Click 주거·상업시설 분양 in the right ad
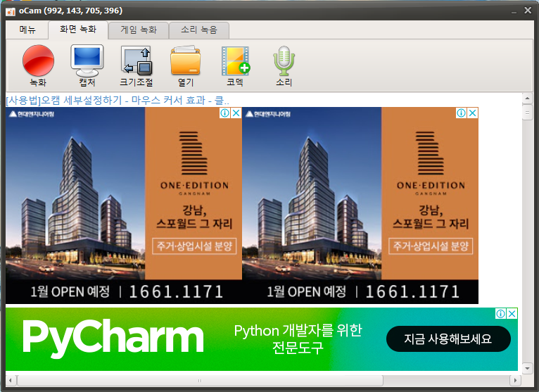The image size is (539, 392). [x=431, y=246]
